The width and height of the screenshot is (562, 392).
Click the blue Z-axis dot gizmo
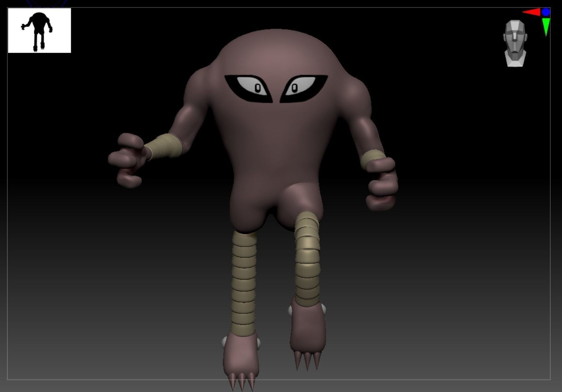point(546,12)
